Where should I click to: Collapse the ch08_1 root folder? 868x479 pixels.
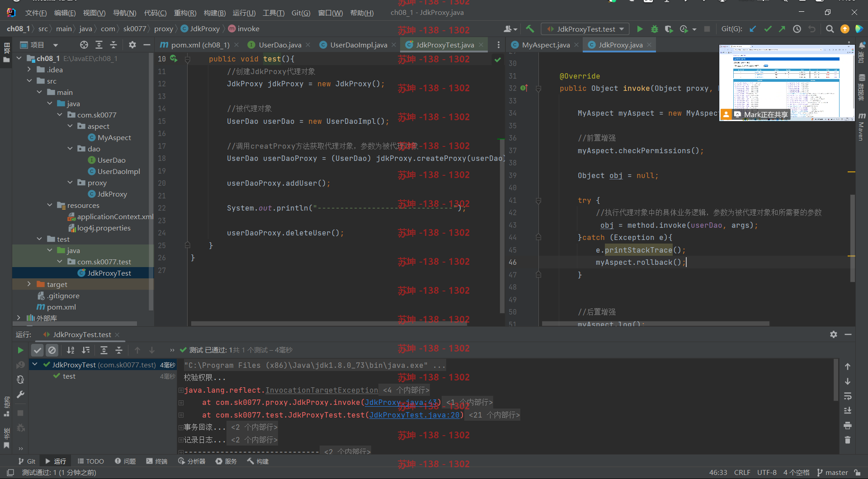click(19, 58)
